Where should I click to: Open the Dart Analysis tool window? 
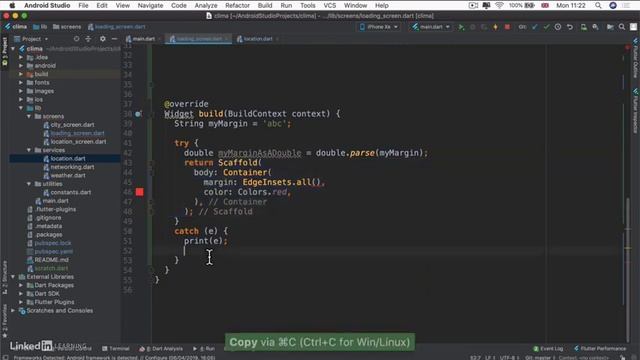(x=162, y=349)
